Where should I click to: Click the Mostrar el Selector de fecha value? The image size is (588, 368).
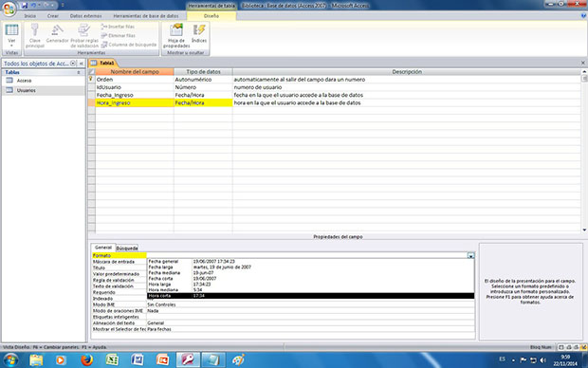pyautogui.click(x=310, y=329)
